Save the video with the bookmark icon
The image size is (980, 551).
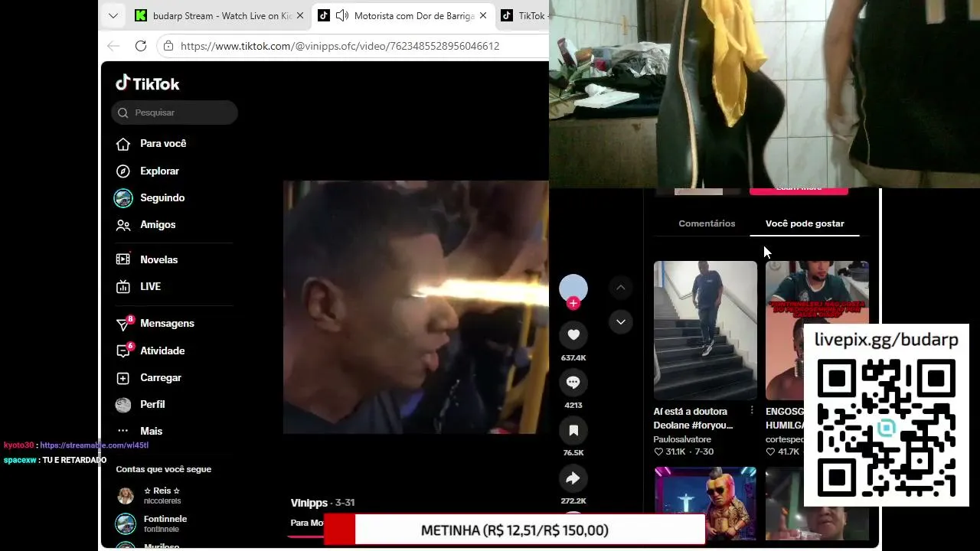(x=573, y=430)
